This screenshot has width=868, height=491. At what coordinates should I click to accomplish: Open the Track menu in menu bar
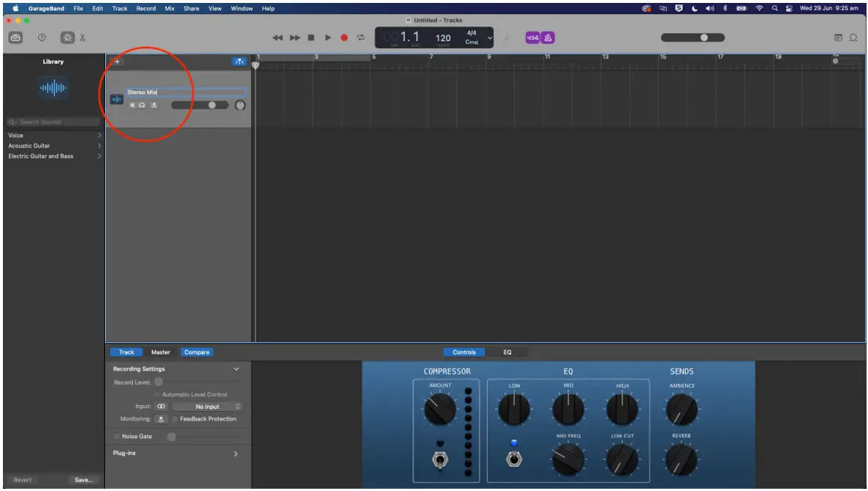click(120, 8)
